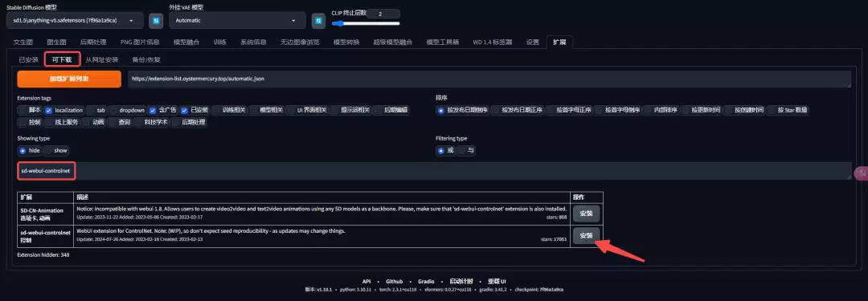The height and width of the screenshot is (301, 868).
Task: Switch to the 已安装 sub-tab
Action: point(28,59)
